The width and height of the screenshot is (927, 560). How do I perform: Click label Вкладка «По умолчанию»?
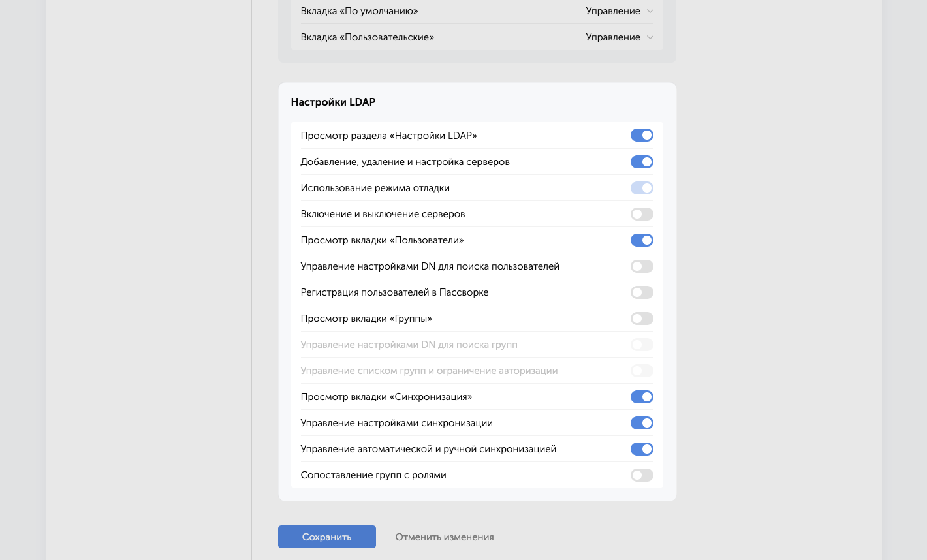(359, 11)
